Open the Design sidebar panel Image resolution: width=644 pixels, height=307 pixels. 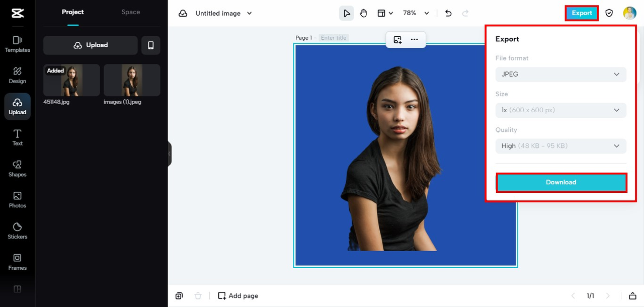[18, 75]
